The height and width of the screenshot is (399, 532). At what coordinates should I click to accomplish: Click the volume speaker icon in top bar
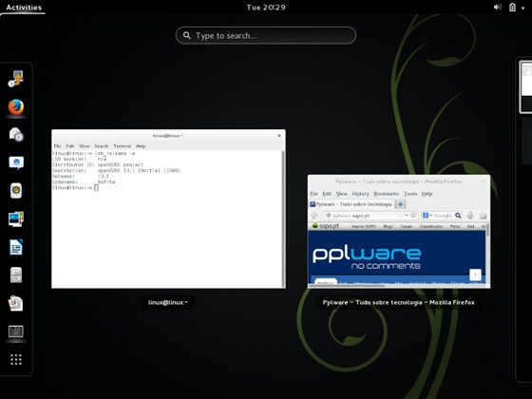click(498, 8)
